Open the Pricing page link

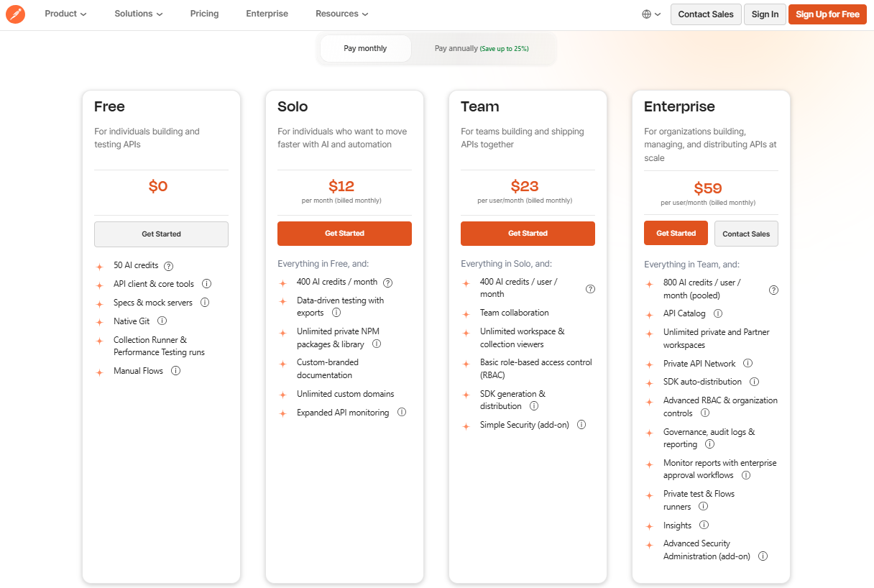[205, 14]
